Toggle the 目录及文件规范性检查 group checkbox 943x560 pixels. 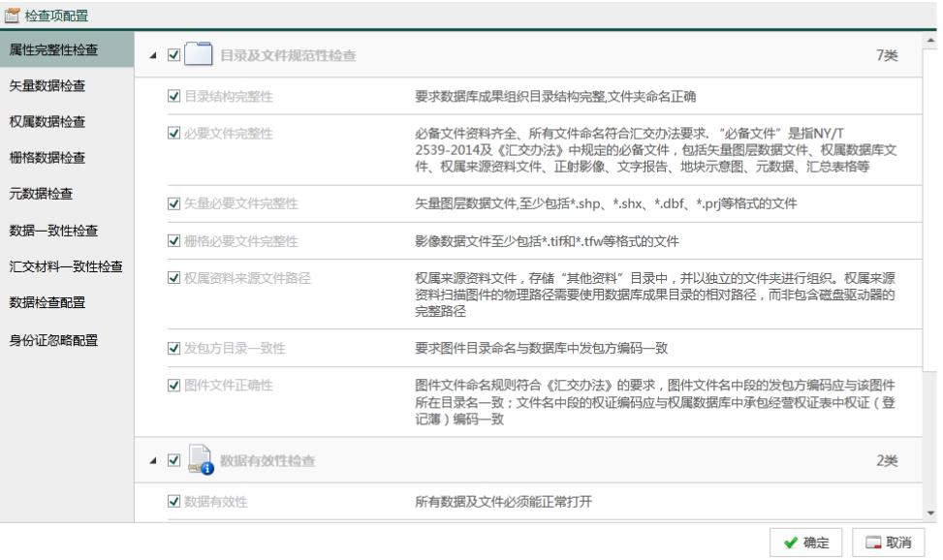pyautogui.click(x=173, y=55)
